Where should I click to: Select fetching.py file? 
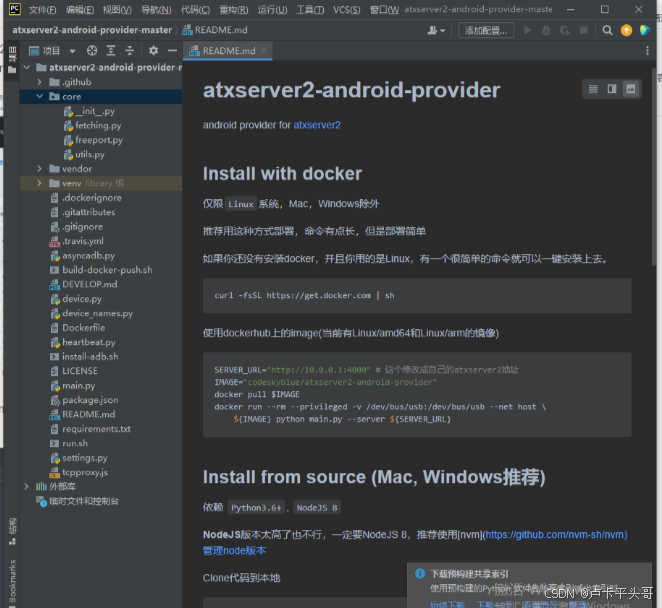pos(92,125)
